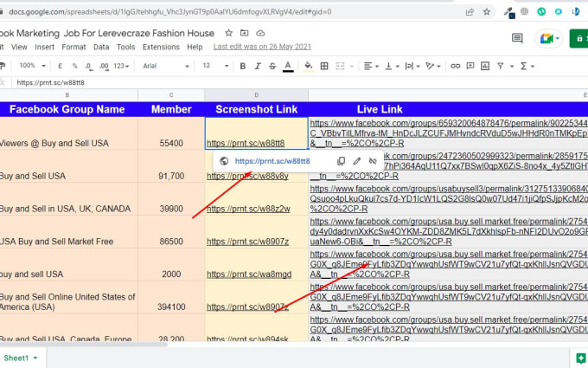This screenshot has width=588, height=368.
Task: Open the Format menu
Action: (x=73, y=47)
